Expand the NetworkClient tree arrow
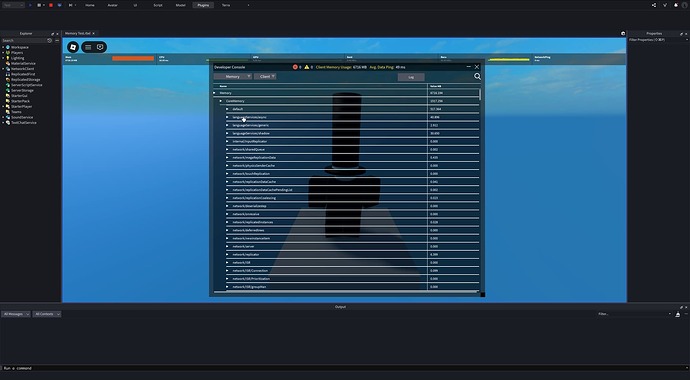This screenshot has width=690, height=380. 3,69
